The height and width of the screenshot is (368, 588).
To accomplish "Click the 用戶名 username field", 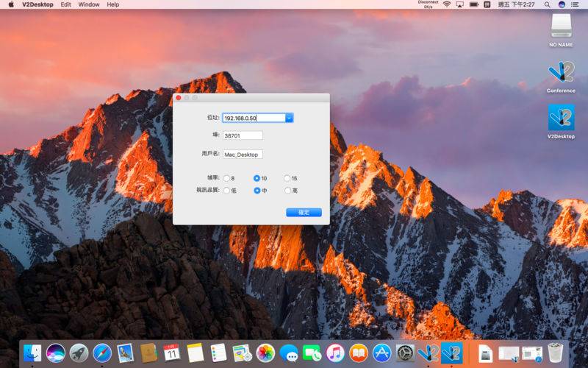I will click(243, 155).
